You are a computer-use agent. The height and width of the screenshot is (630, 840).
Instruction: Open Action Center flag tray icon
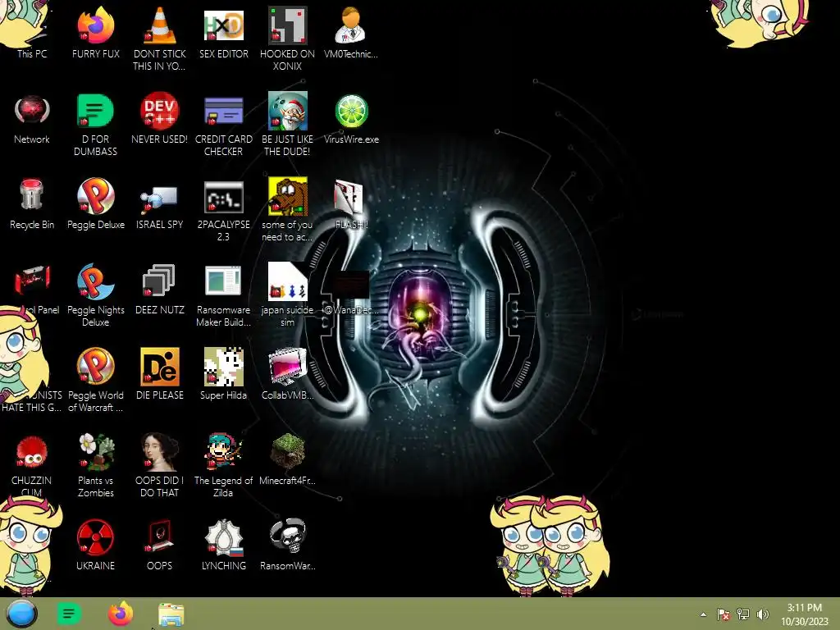click(724, 614)
